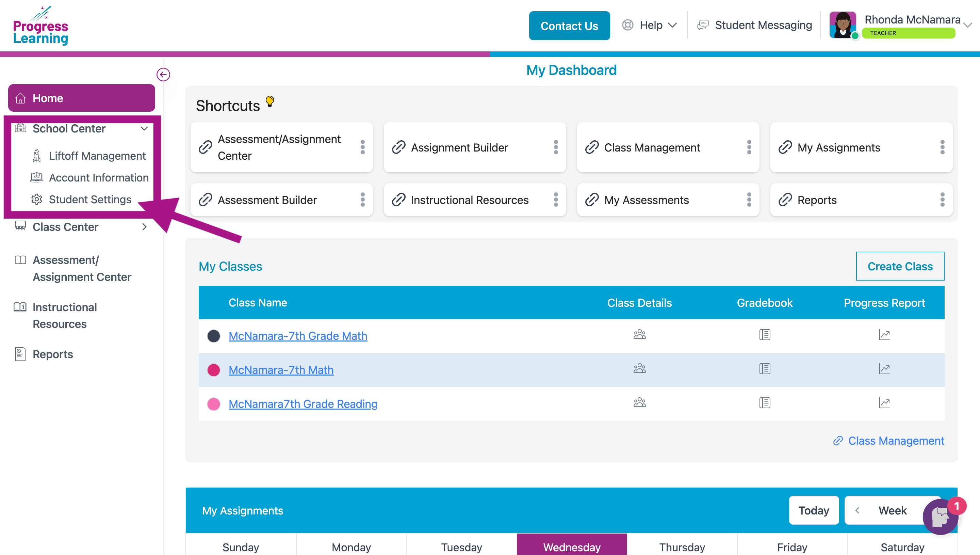Screen dimensions: 980x555
Task: Open options for Class Management shortcut
Action: [749, 147]
